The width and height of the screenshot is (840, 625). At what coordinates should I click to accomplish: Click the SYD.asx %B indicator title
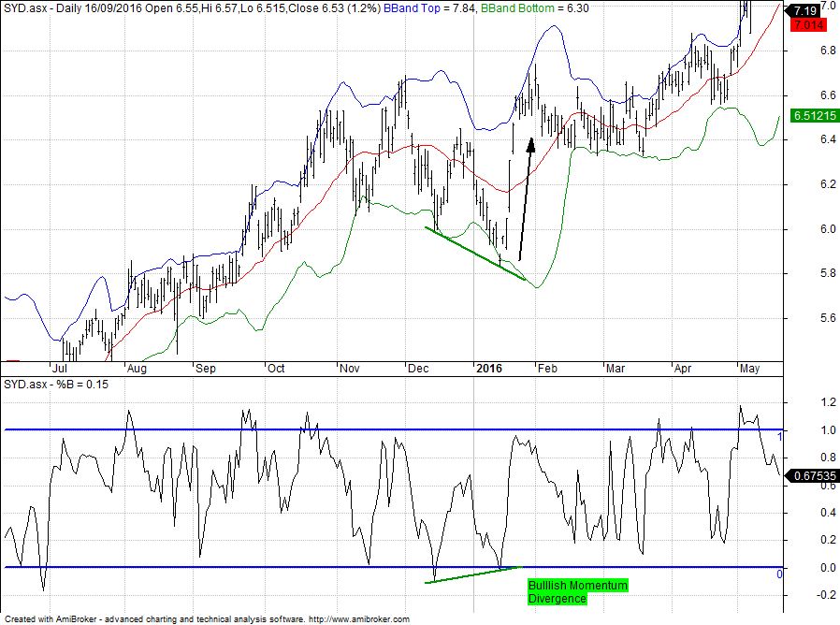click(56, 385)
